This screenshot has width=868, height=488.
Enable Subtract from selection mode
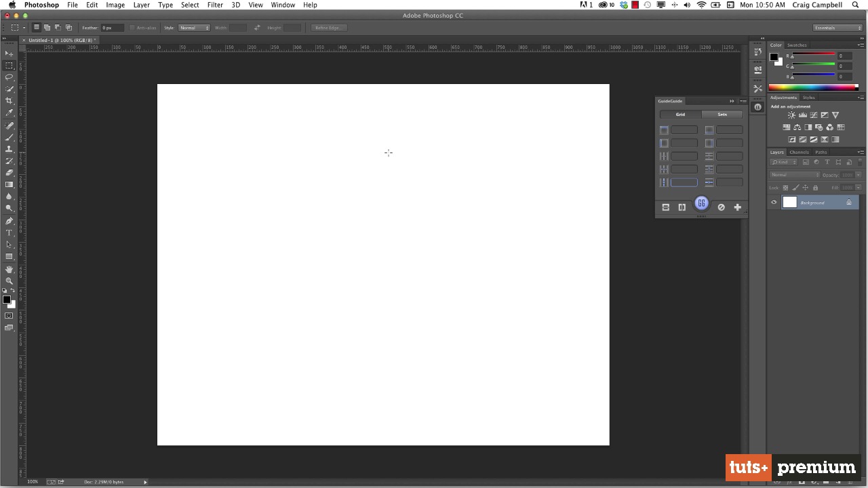coord(58,28)
